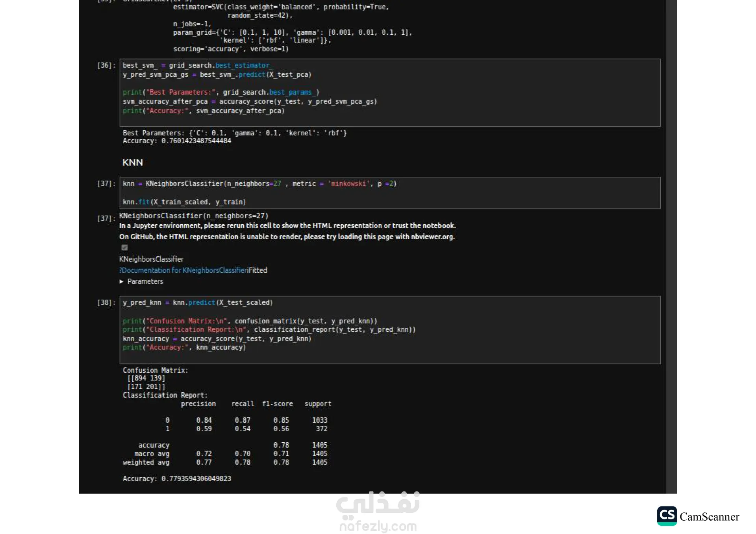
Task: Click the KNeighborsClassifier estimator label
Action: (151, 259)
